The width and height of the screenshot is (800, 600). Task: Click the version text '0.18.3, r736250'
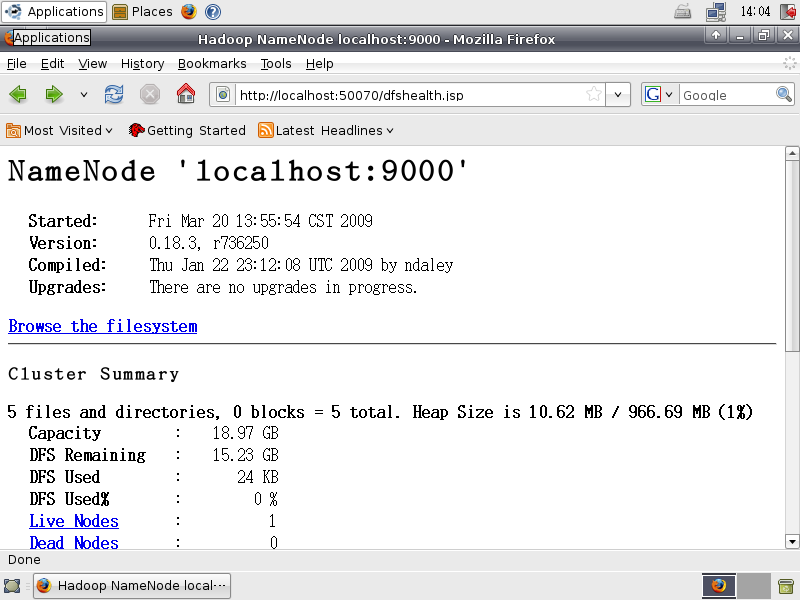(x=209, y=243)
